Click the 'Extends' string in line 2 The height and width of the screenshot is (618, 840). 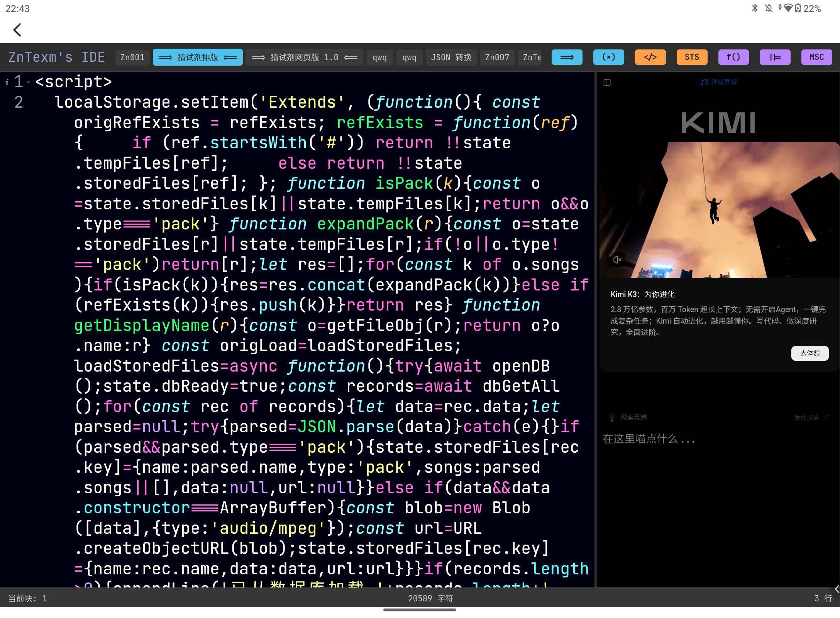tap(302, 102)
